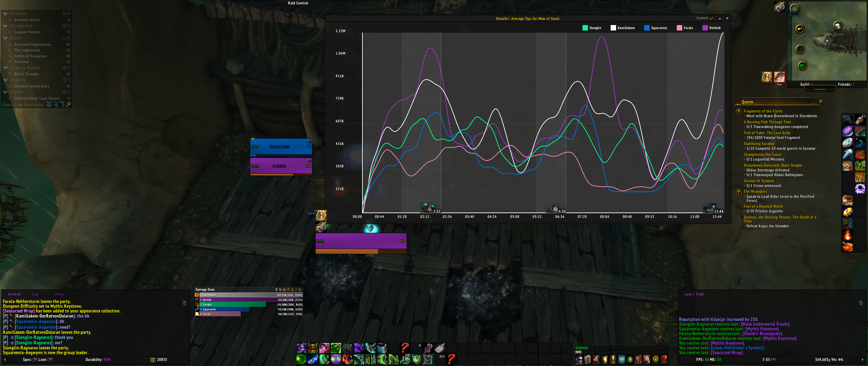
Task: Click the Guild count under the minimap
Action: (x=807, y=84)
